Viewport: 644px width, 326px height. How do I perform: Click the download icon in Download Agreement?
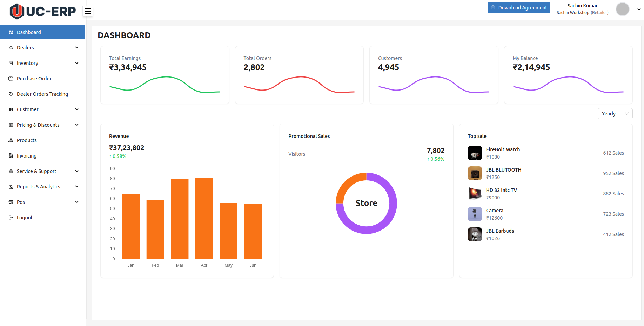(x=493, y=8)
